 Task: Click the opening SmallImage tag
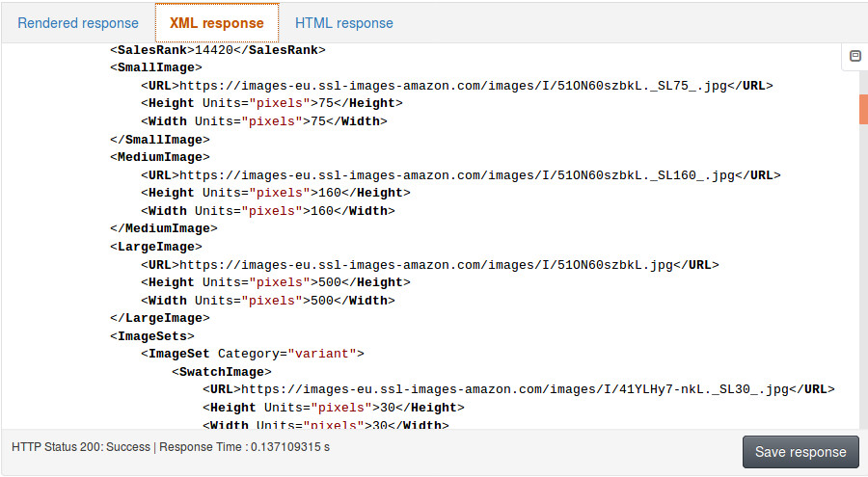tap(156, 67)
